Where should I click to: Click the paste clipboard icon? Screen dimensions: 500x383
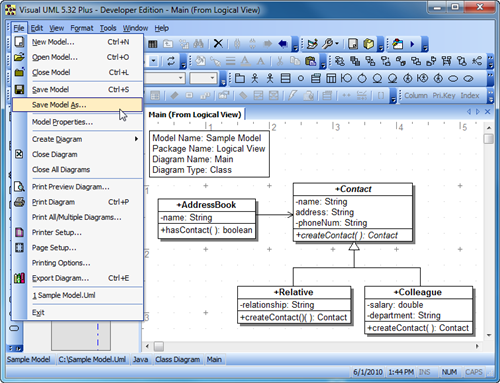[310, 61]
